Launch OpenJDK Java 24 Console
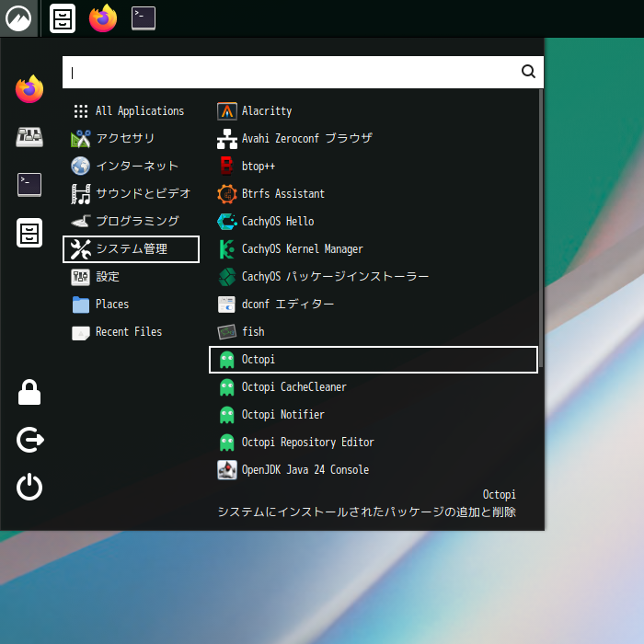The image size is (644, 644). pyautogui.click(x=374, y=469)
